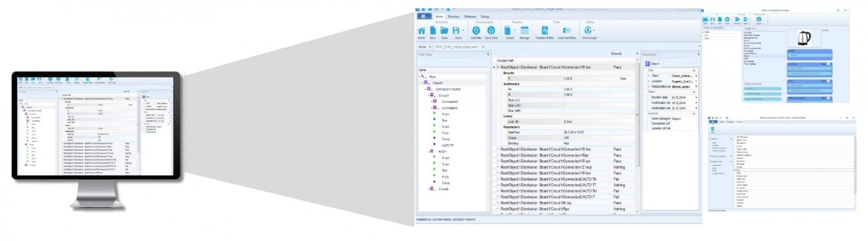This screenshot has width=868, height=241.
Task: Click the Work scope globe icon
Action: coord(588,30)
